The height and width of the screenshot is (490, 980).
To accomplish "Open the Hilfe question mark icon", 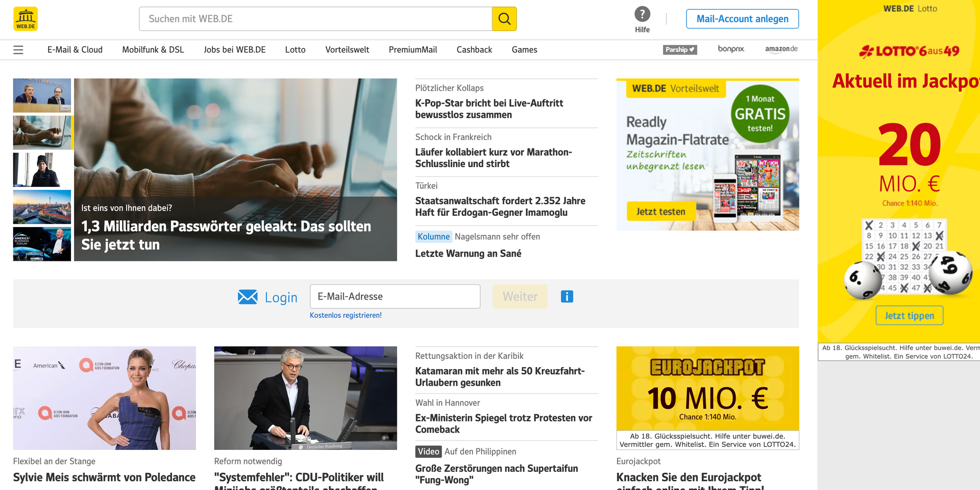I will (x=642, y=14).
